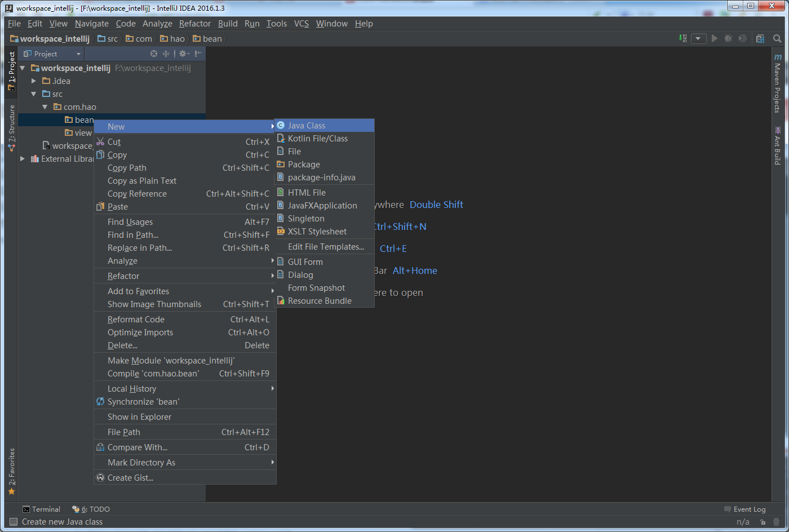This screenshot has width=789, height=532.
Task: Click Paste in context menu
Action: pyautogui.click(x=185, y=207)
